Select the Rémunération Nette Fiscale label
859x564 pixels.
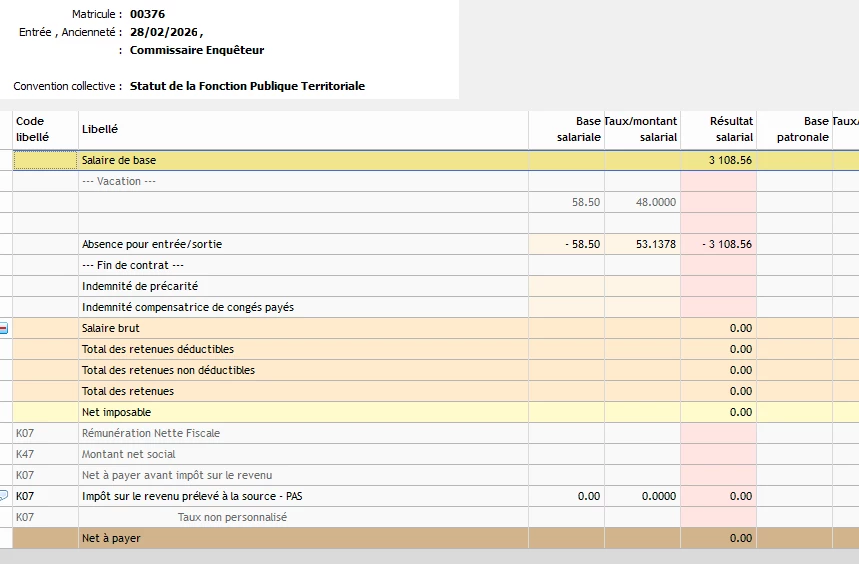[151, 433]
